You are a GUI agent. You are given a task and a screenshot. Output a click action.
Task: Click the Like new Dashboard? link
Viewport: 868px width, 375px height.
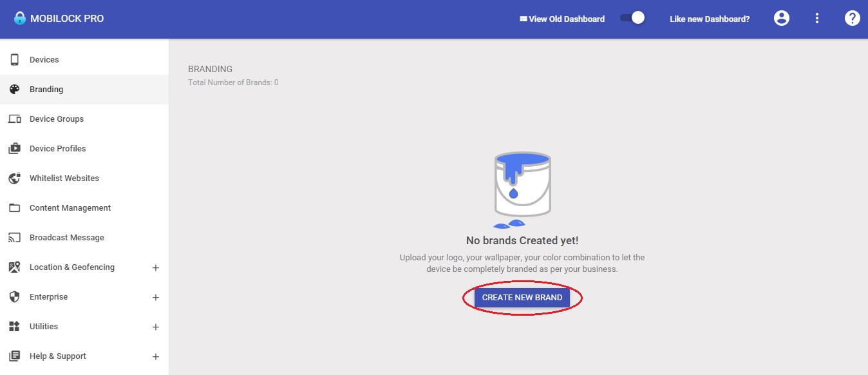710,19
